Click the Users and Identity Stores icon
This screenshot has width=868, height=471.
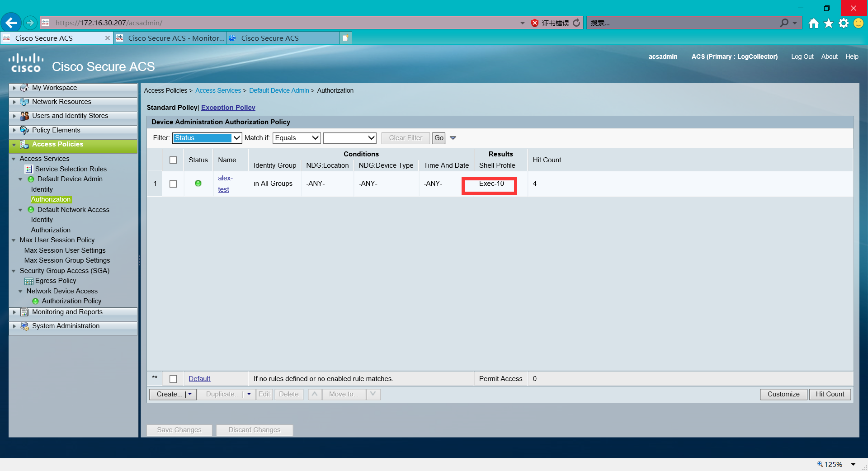click(24, 116)
